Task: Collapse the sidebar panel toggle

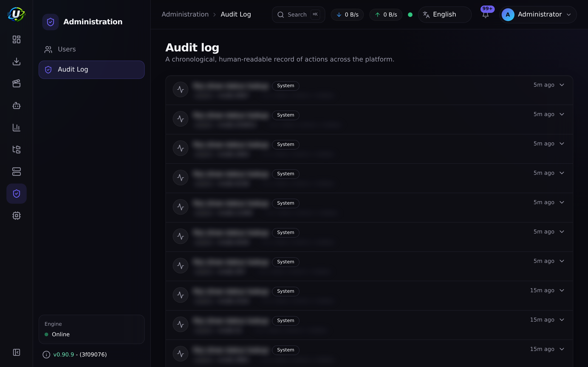Action: click(x=16, y=352)
